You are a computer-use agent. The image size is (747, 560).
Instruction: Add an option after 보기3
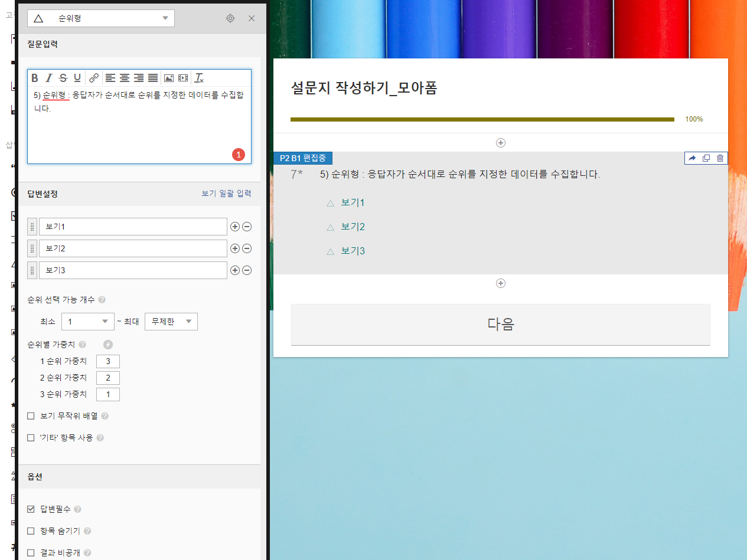click(x=235, y=270)
